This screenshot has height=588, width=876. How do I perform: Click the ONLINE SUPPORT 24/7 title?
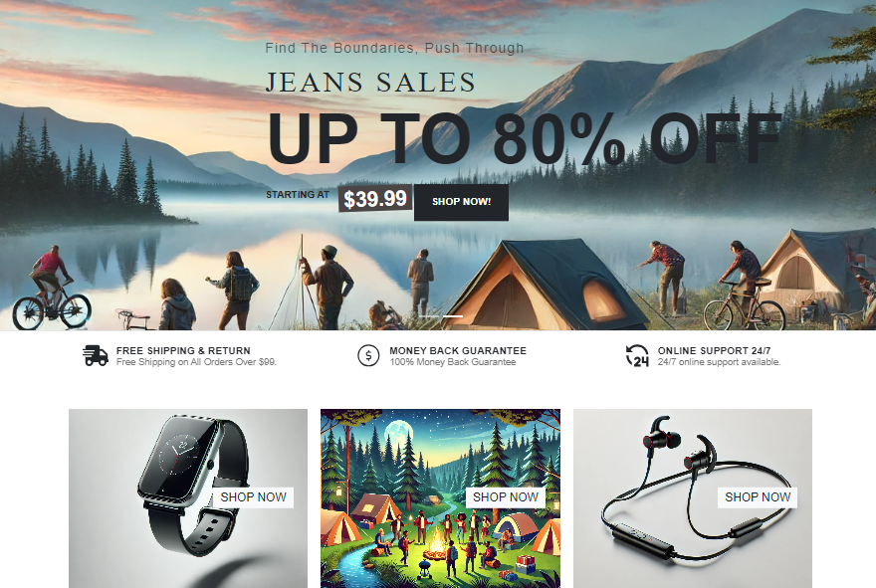(x=714, y=350)
